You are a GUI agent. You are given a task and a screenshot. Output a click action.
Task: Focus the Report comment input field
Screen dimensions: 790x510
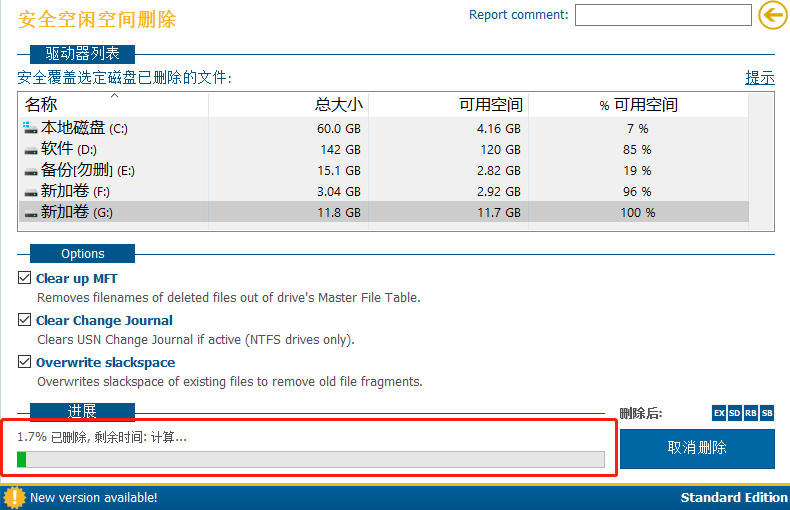coord(663,15)
